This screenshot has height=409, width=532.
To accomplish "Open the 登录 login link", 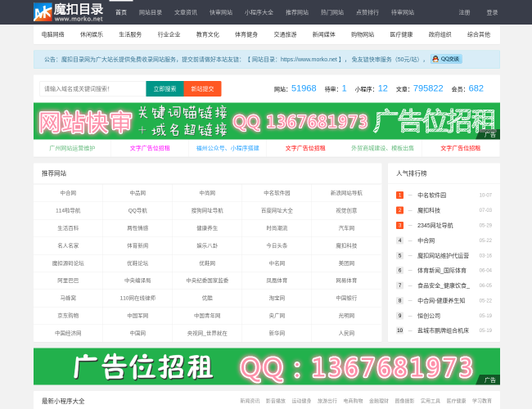I will [x=492, y=12].
